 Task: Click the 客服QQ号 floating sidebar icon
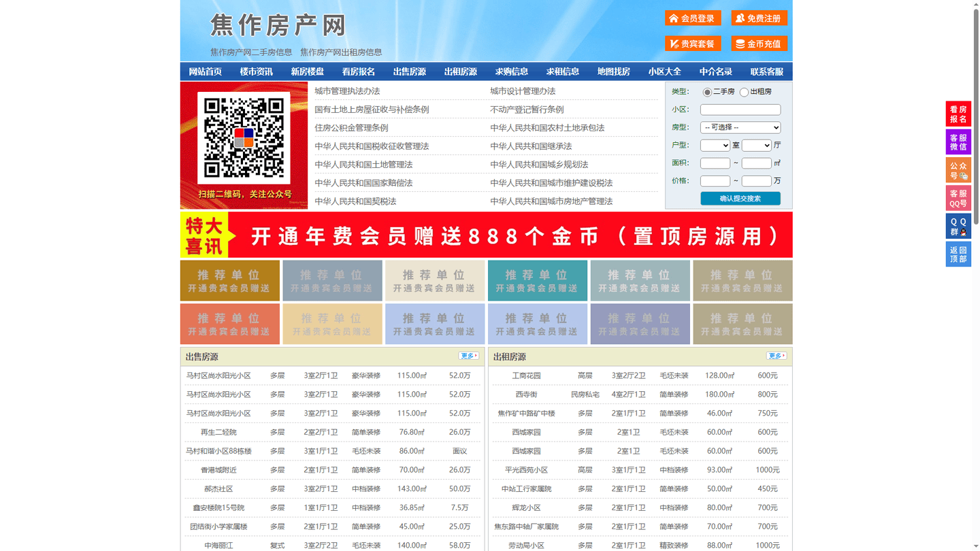click(x=958, y=198)
